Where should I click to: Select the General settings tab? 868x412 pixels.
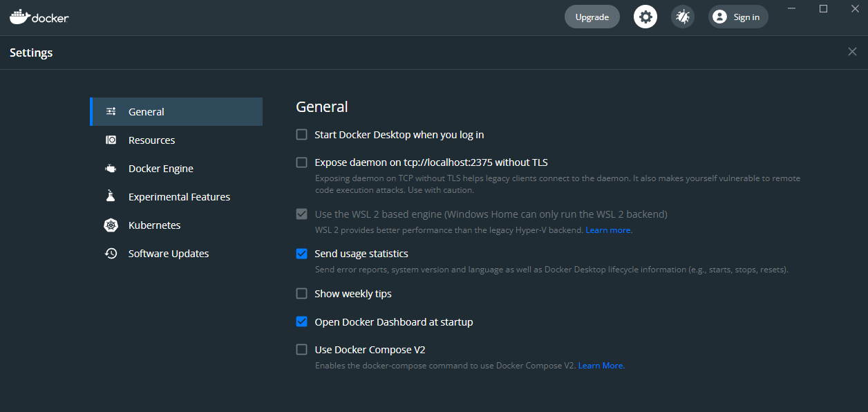tap(176, 111)
